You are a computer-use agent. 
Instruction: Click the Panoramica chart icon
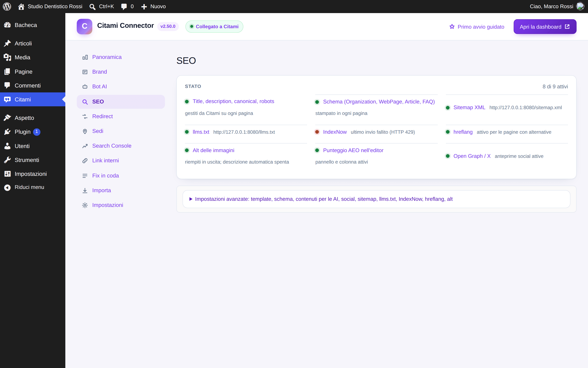[85, 57]
